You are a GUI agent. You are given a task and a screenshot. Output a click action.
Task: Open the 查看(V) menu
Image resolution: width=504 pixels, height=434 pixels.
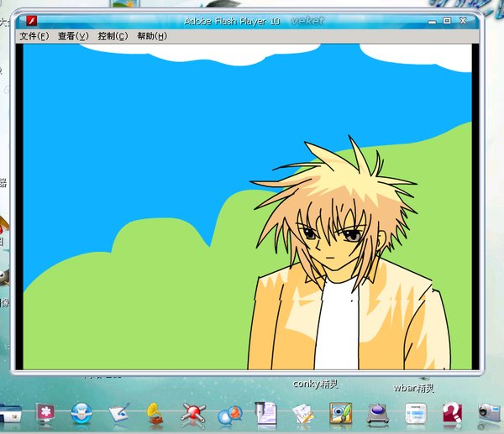(73, 36)
